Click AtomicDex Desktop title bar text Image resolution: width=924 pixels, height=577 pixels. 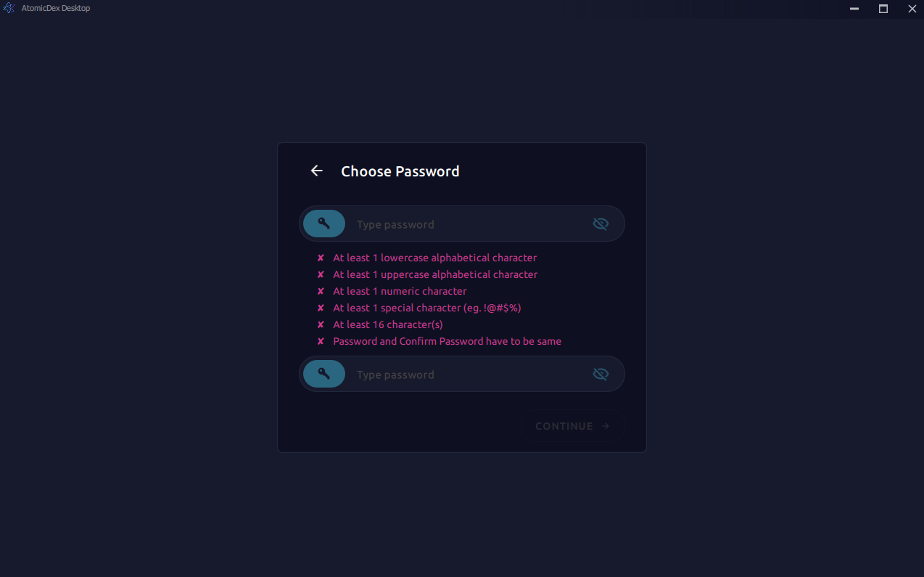point(56,8)
